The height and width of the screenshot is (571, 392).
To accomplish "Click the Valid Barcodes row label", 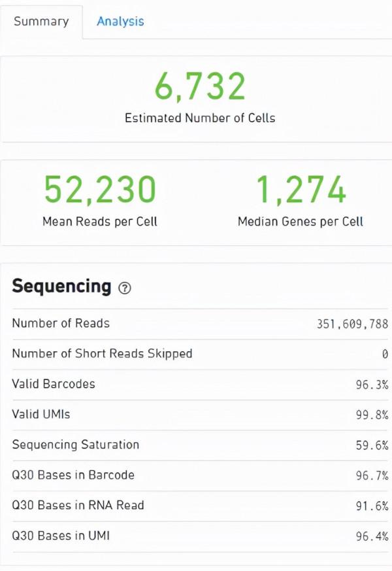I will 54,384.
